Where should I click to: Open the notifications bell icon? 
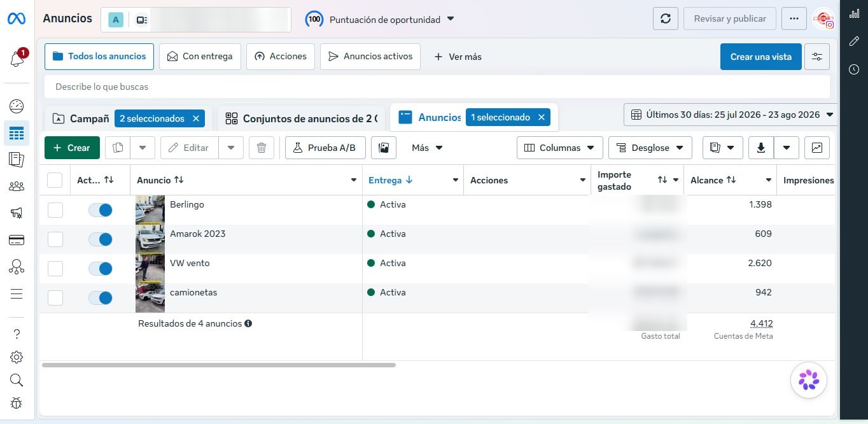pos(17,59)
